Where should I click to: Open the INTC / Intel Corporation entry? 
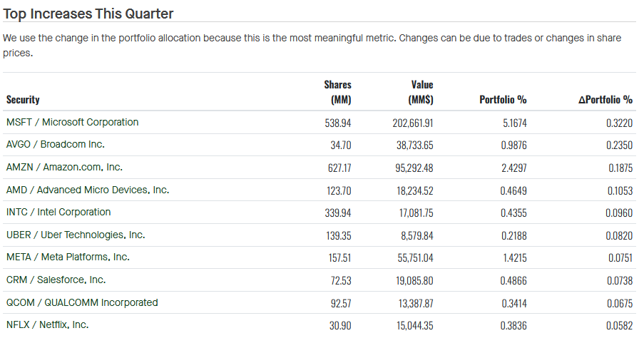(58, 213)
